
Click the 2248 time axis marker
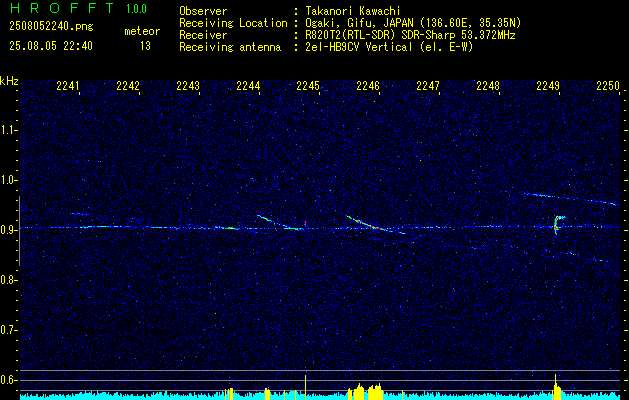488,86
